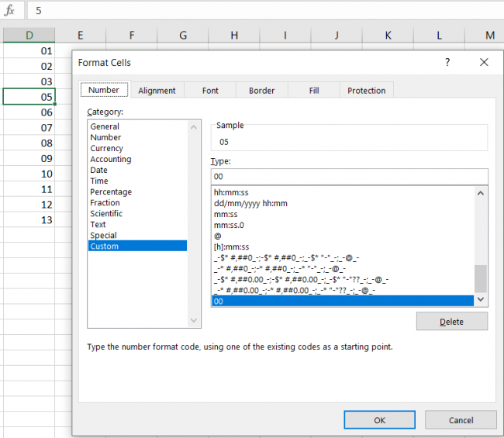
Task: Confirm with the OK button
Action: [379, 420]
